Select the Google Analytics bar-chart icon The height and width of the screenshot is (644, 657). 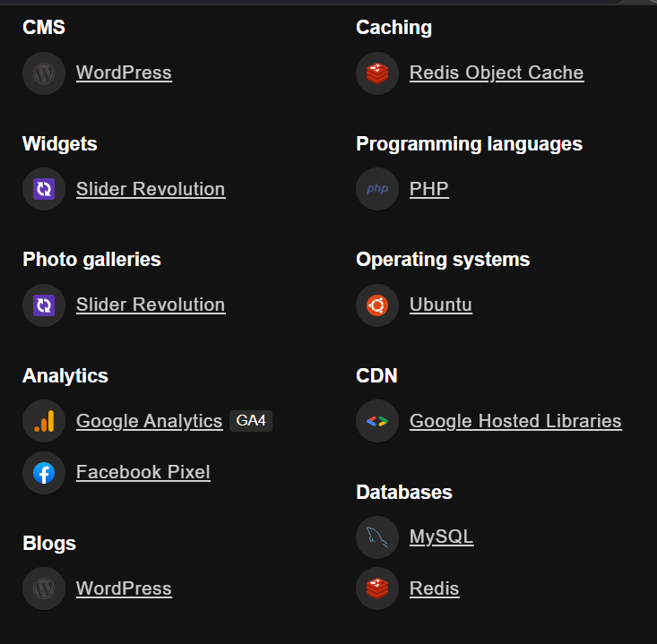[44, 421]
